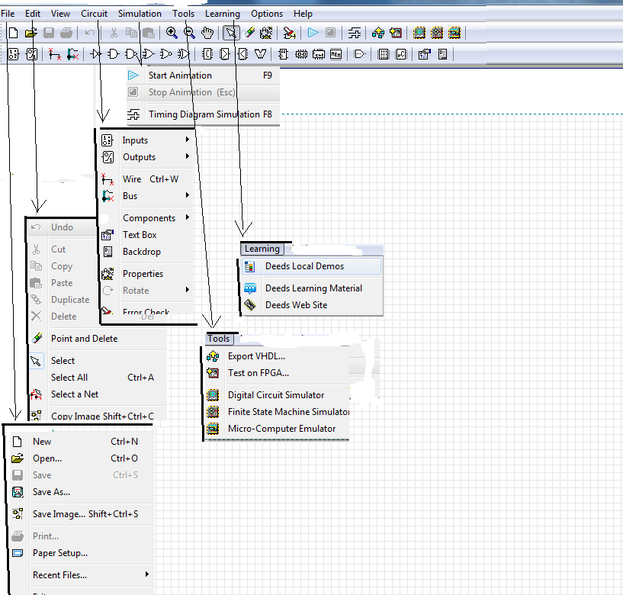The image size is (623, 595).
Task: Choose Deeds Local Demos entry
Action: [x=303, y=267]
